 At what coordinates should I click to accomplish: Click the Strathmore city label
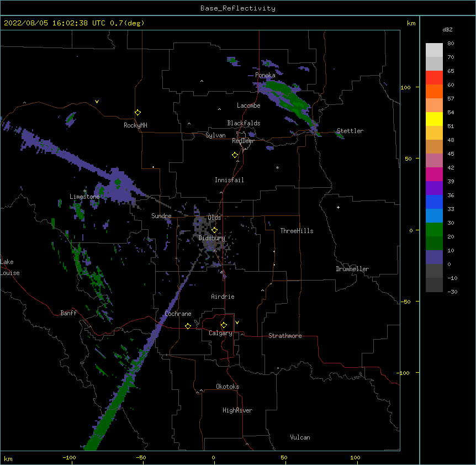(x=285, y=336)
